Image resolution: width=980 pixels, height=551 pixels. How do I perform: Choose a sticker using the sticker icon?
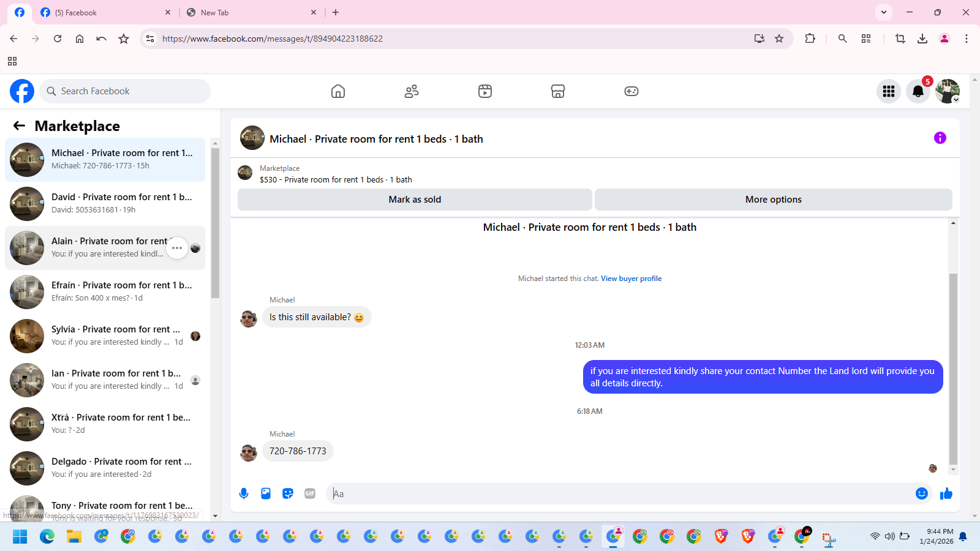[x=288, y=493]
